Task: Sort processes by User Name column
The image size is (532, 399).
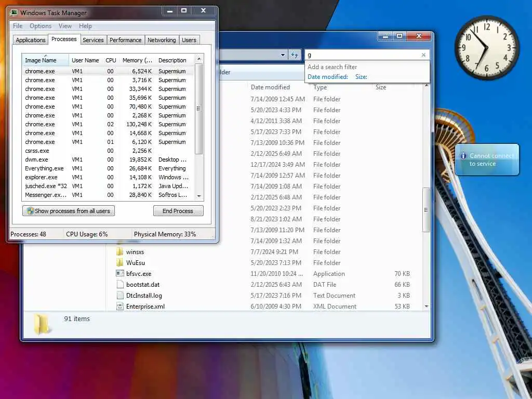Action: (85, 60)
